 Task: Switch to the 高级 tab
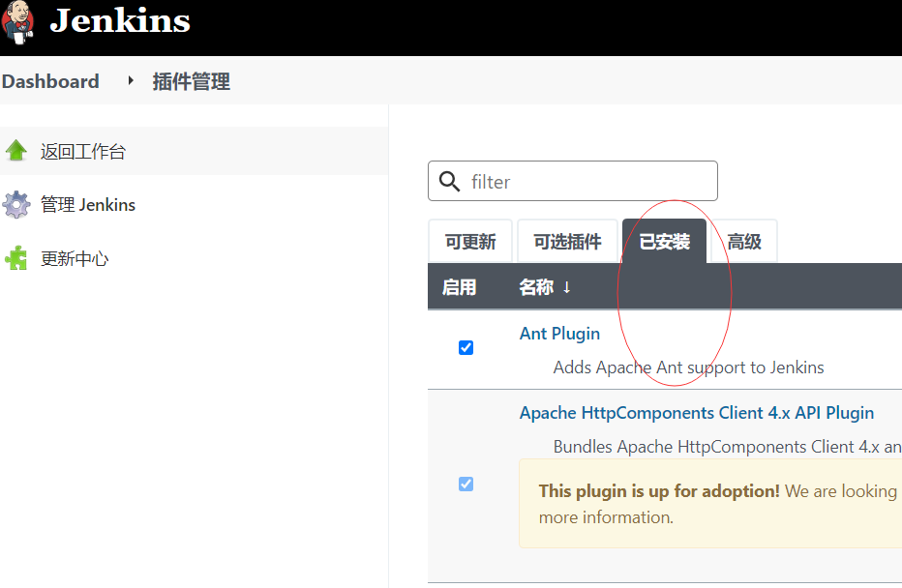click(744, 242)
